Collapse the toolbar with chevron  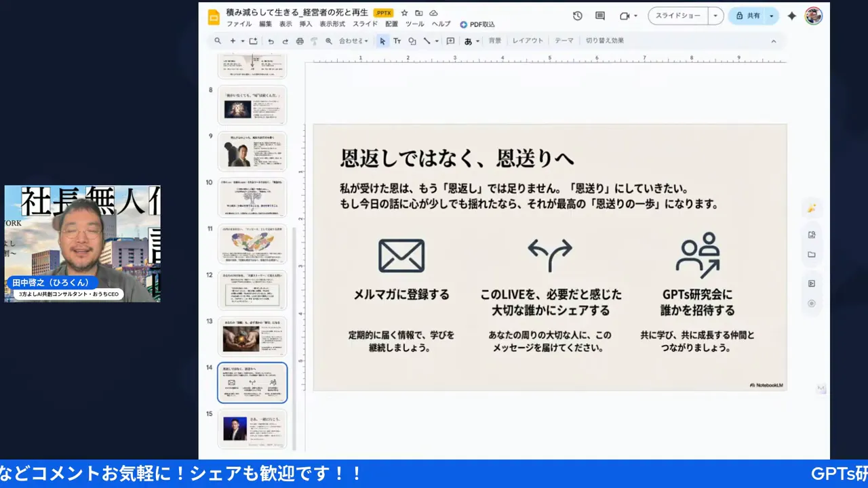click(773, 41)
